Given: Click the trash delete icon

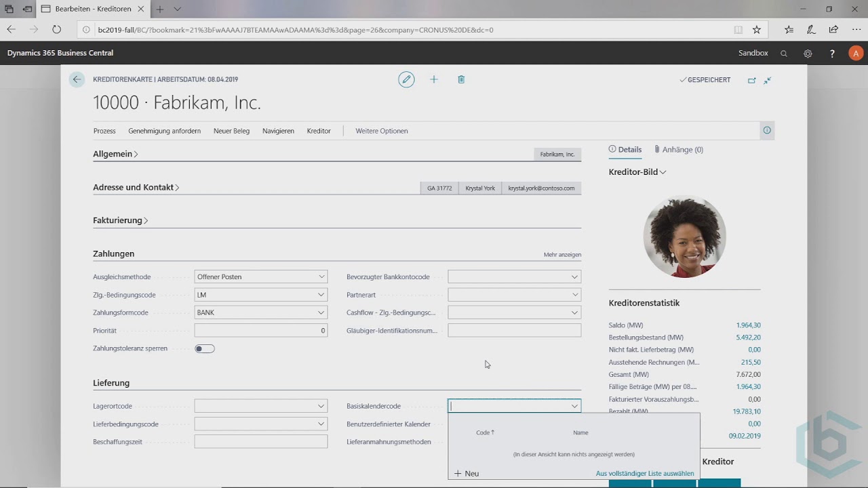Looking at the screenshot, I should pyautogui.click(x=461, y=79).
